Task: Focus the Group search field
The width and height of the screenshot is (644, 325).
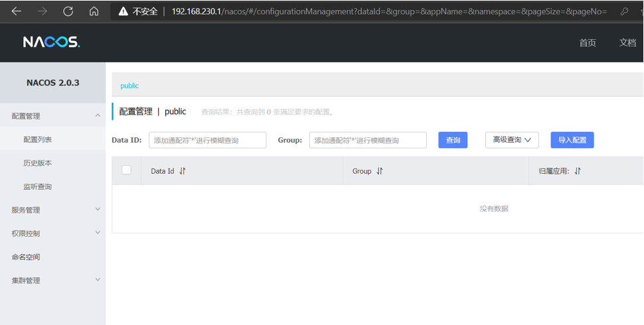Action: tap(368, 140)
